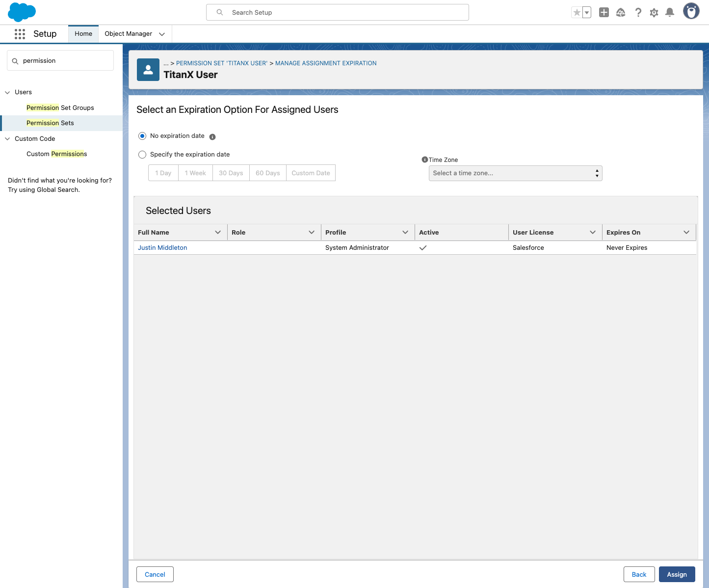Choose the 60 Days expiration button
The width and height of the screenshot is (709, 588).
click(268, 173)
